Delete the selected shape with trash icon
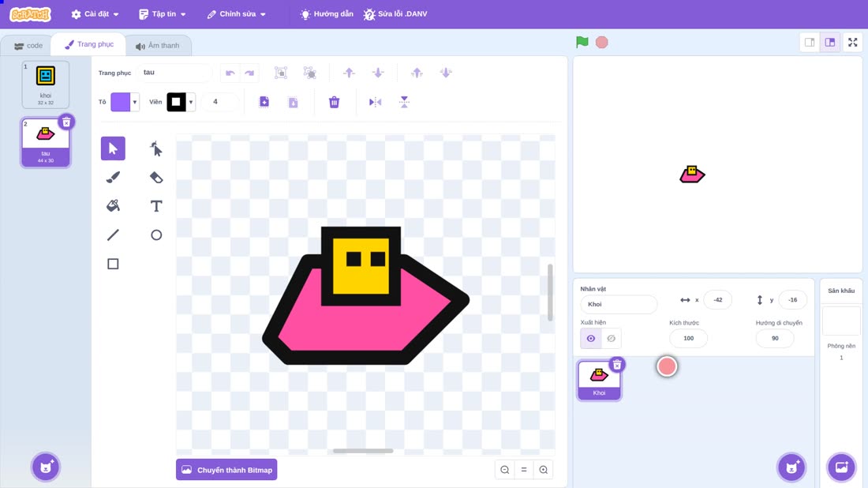Image resolution: width=868 pixels, height=488 pixels. (x=334, y=102)
